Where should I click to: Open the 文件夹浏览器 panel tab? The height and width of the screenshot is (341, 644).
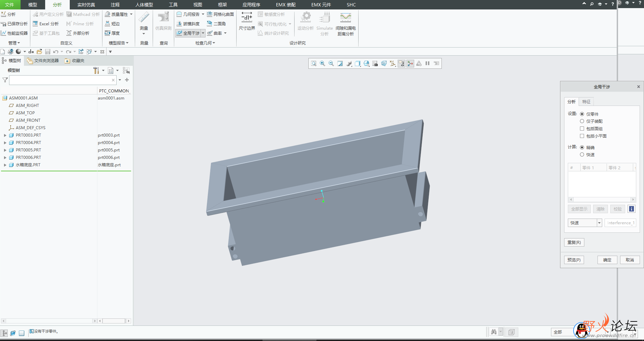43,61
